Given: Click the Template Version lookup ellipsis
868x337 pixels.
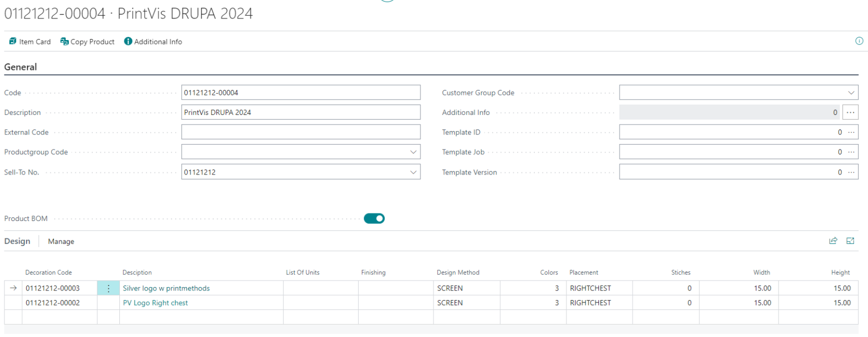Looking at the screenshot, I should click(x=851, y=172).
